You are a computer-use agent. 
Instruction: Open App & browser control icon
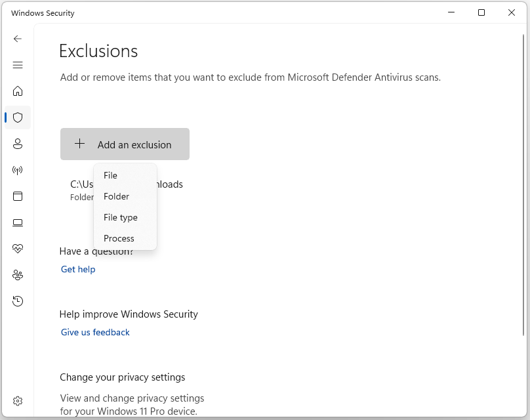coord(18,196)
